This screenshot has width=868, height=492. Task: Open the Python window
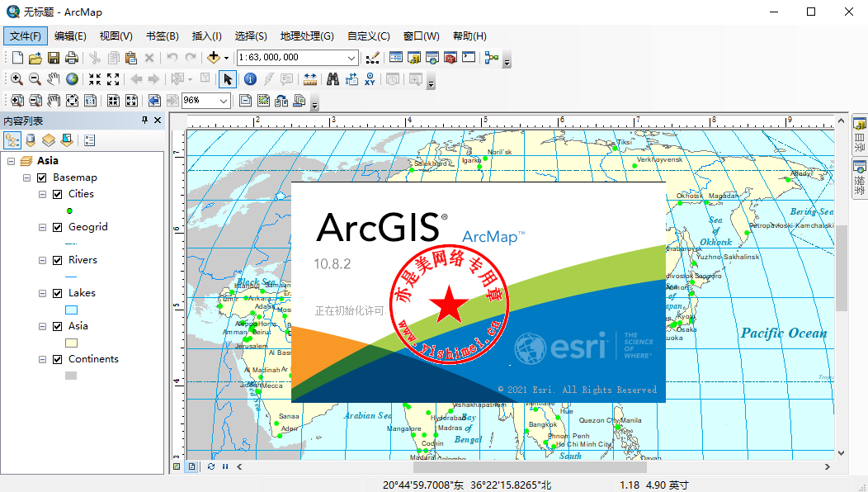coord(469,58)
